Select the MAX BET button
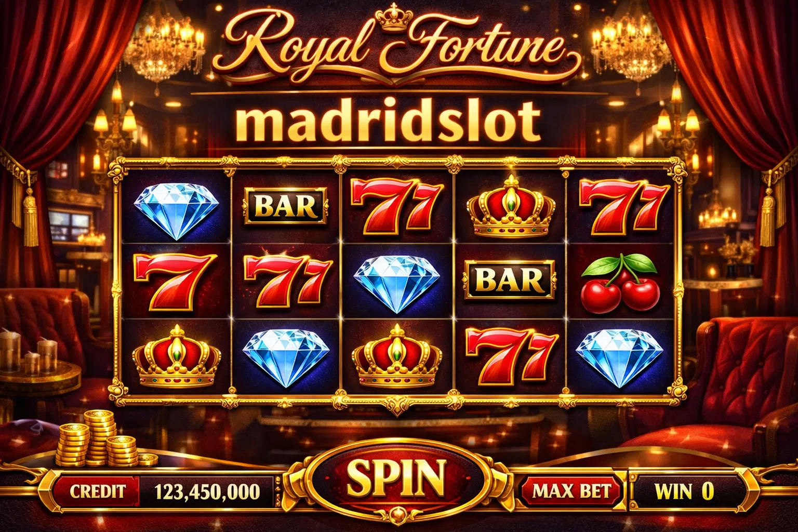The width and height of the screenshot is (798, 532). coord(571,490)
